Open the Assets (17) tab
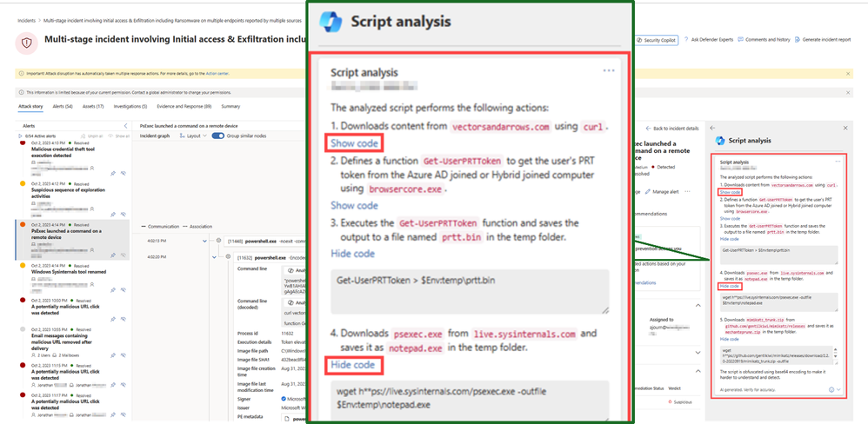868x424 pixels. pyautogui.click(x=93, y=106)
